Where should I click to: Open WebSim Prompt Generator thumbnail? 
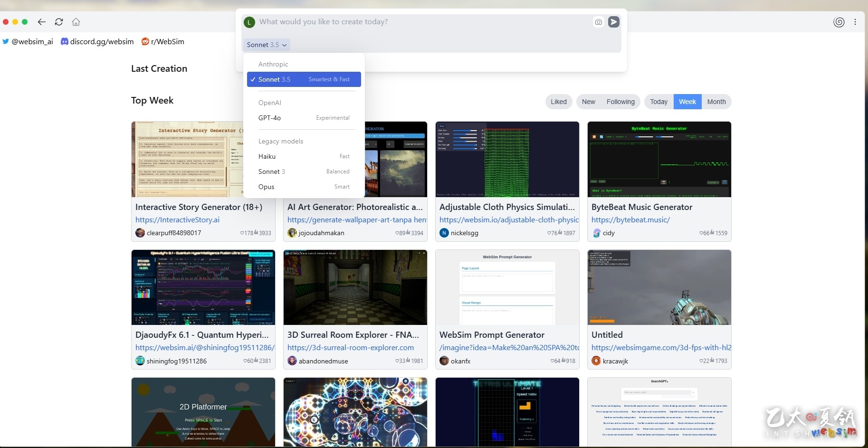pos(507,287)
